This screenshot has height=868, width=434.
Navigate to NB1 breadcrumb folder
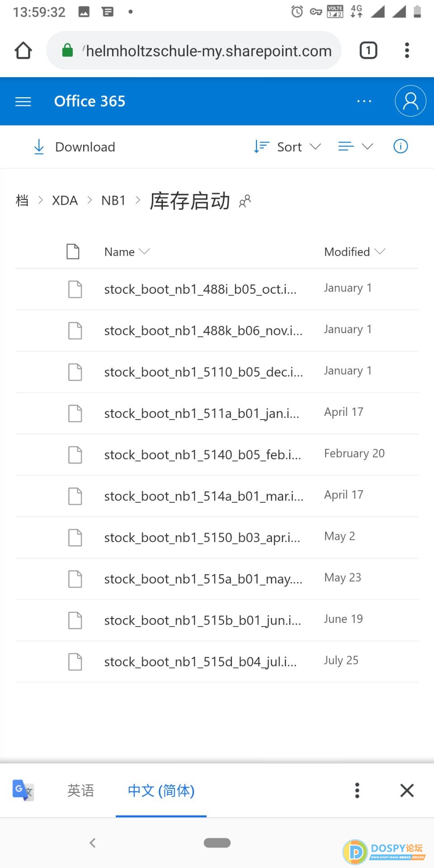pyautogui.click(x=113, y=200)
